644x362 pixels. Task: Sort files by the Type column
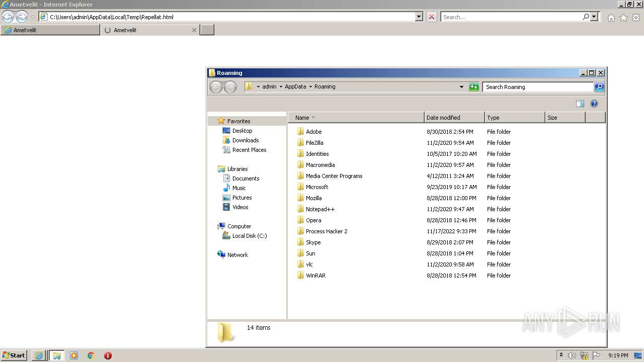515,118
